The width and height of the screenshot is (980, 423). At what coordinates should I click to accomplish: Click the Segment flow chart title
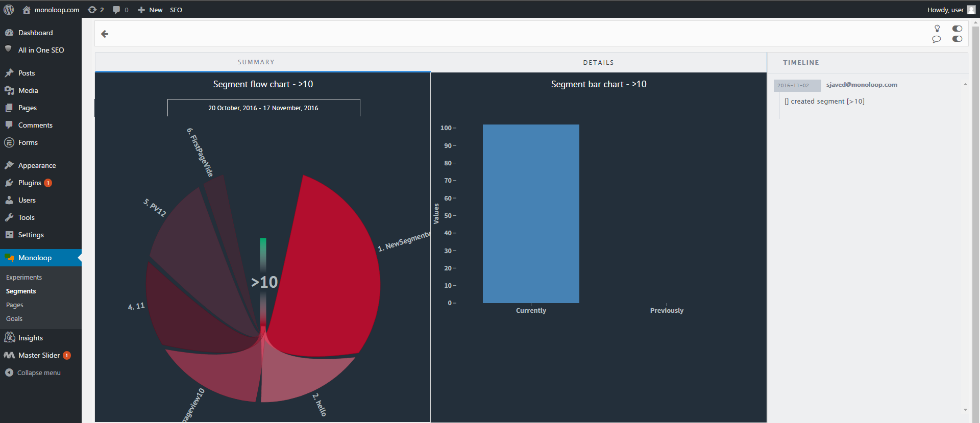tap(263, 84)
